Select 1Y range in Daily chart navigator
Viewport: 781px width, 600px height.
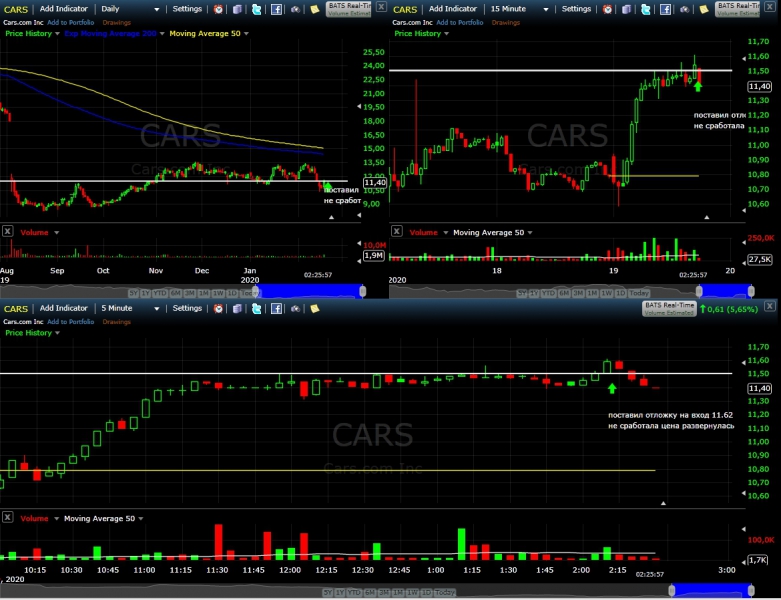click(145, 293)
